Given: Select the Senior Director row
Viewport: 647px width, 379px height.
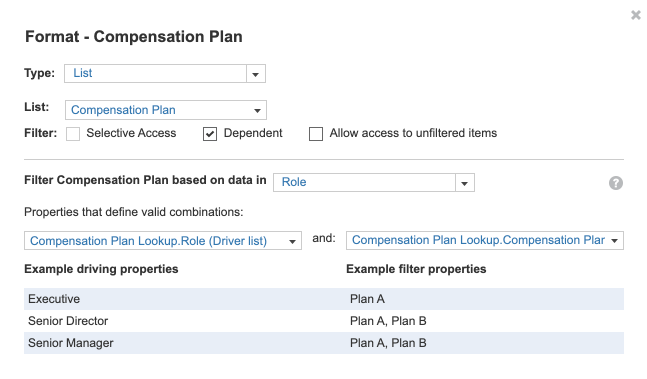Looking at the screenshot, I should click(324, 321).
